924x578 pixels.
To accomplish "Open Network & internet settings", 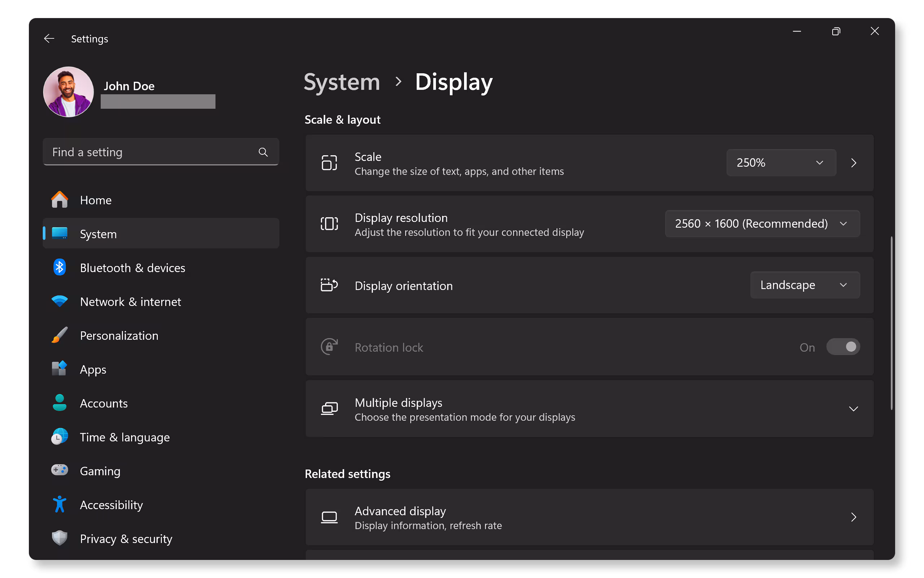I will tap(161, 301).
